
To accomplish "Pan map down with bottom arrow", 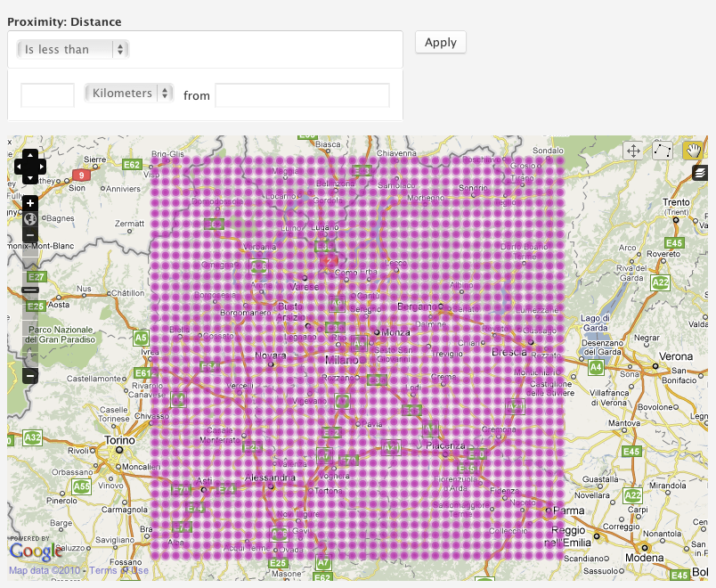I will pyautogui.click(x=29, y=176).
